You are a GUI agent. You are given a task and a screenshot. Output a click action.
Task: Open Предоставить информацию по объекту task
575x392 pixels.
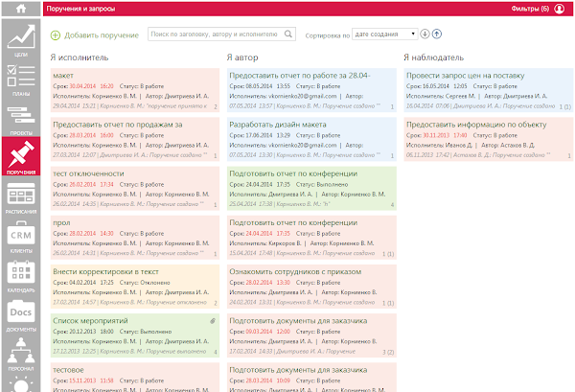(476, 125)
